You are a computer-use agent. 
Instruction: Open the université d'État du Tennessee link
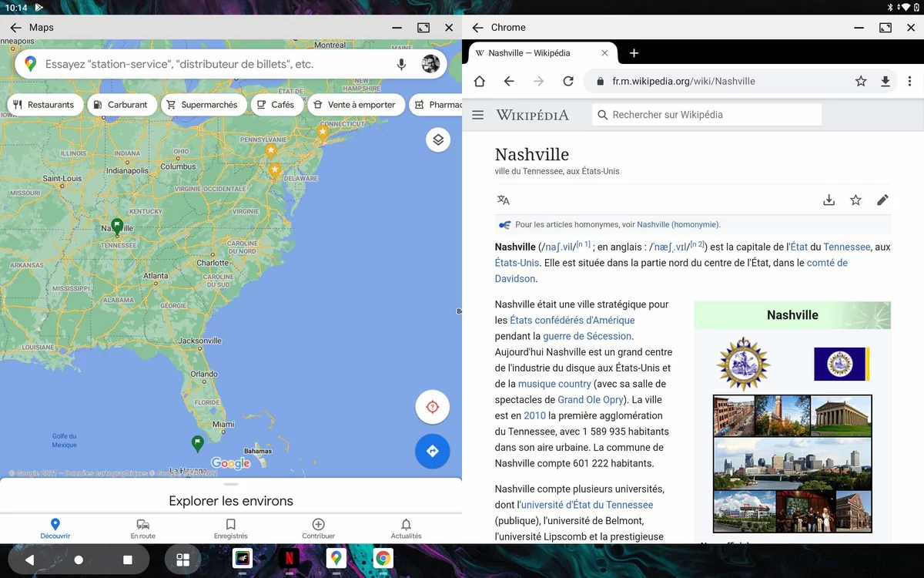(587, 506)
